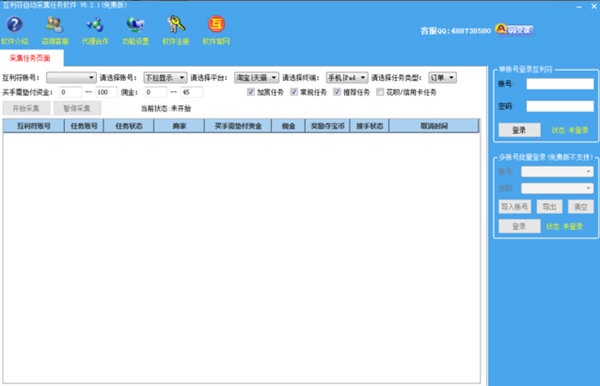Click 互利符账号 column header
Screen dimensions: 600x386
(34, 126)
